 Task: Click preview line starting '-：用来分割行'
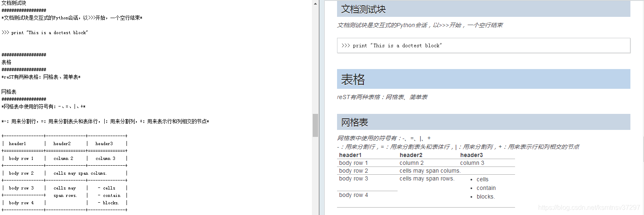458,147
